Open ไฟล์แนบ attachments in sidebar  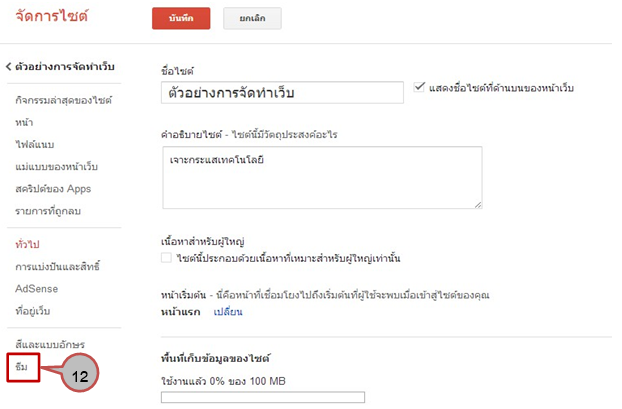click(x=35, y=144)
